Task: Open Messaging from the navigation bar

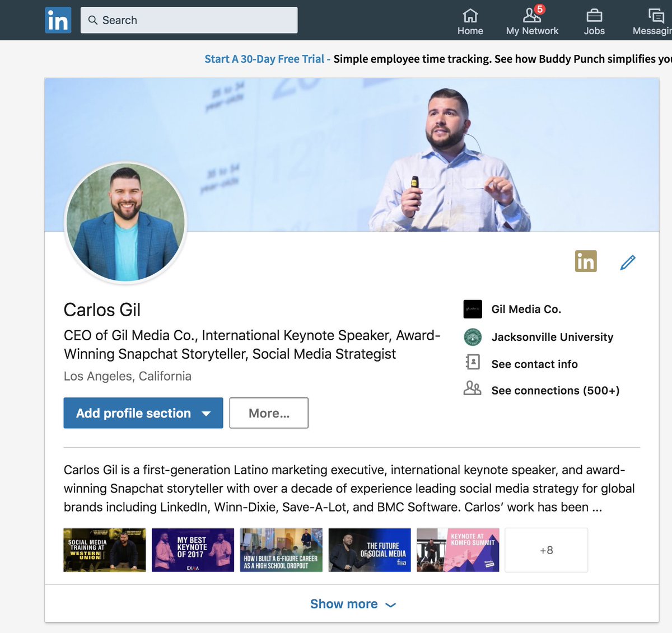Action: pyautogui.click(x=652, y=21)
